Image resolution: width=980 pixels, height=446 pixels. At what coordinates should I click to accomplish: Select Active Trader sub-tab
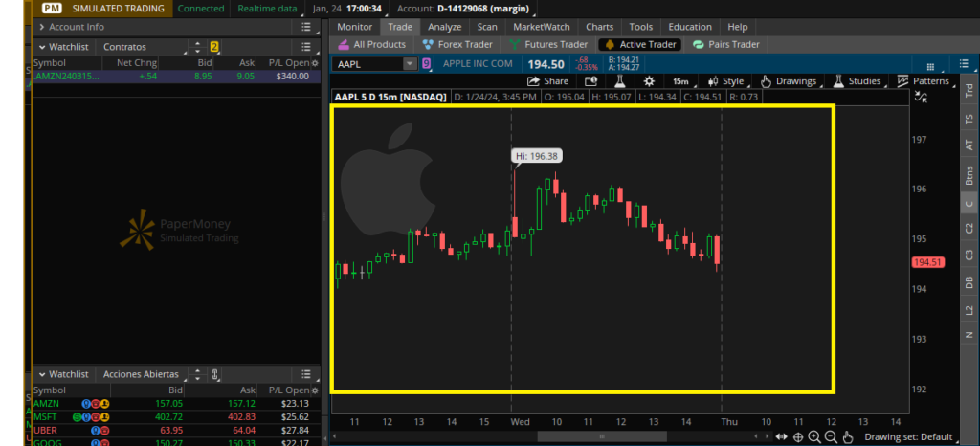(640, 44)
